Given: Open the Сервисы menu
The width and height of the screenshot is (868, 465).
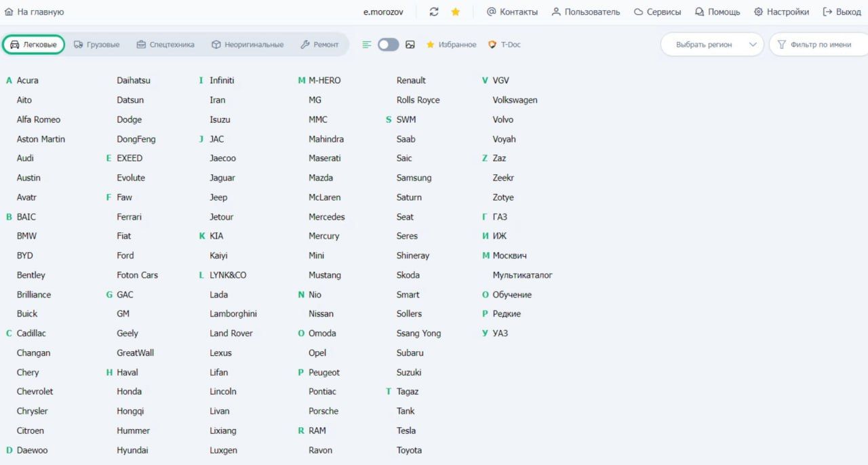Looking at the screenshot, I should tap(657, 12).
